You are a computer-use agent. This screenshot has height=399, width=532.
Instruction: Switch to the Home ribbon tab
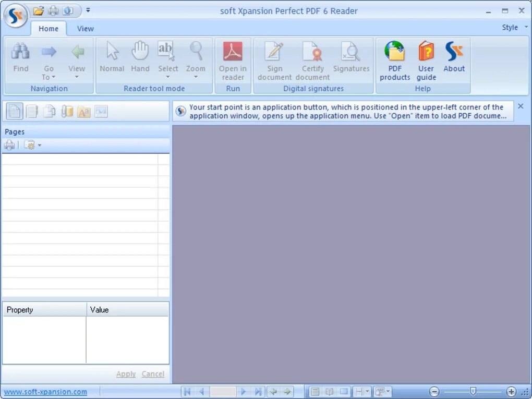[x=48, y=29]
